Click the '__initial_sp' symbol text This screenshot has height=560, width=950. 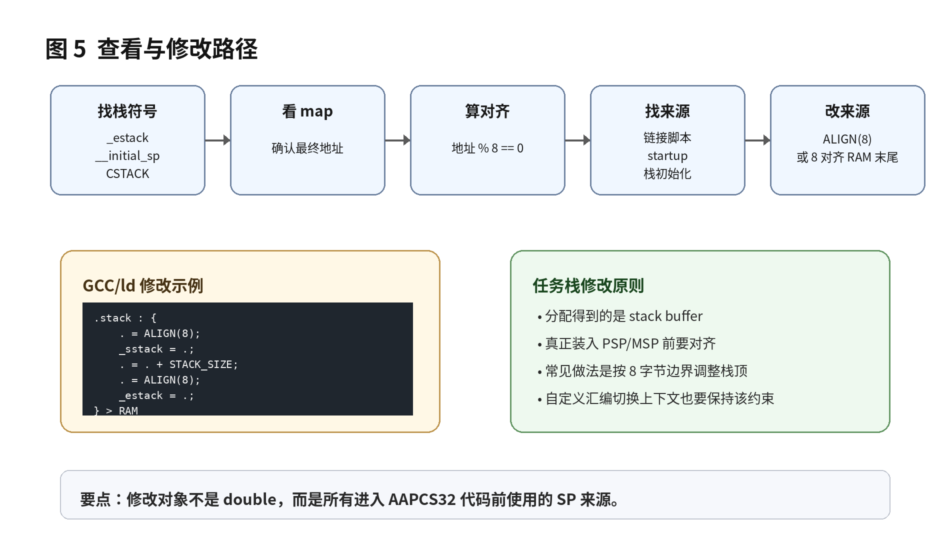click(127, 156)
